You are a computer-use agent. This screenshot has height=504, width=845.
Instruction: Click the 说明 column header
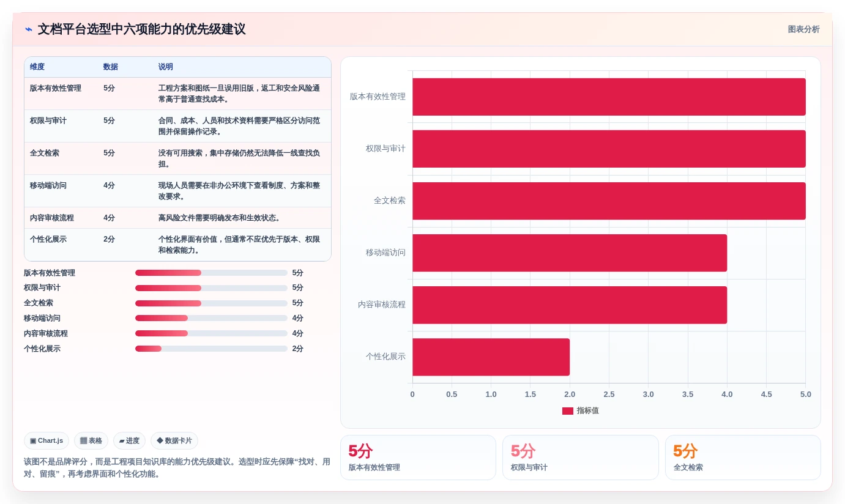(x=166, y=67)
